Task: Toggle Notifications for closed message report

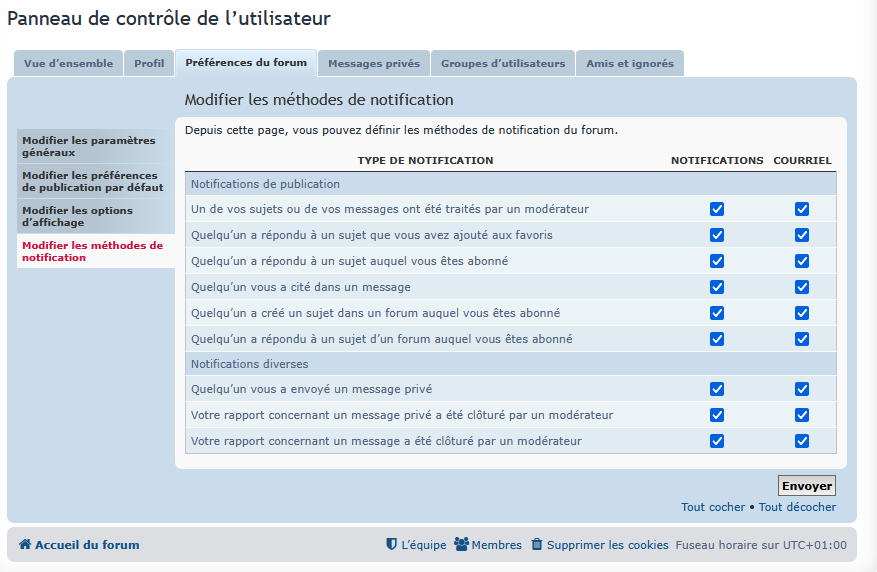Action: pos(716,441)
